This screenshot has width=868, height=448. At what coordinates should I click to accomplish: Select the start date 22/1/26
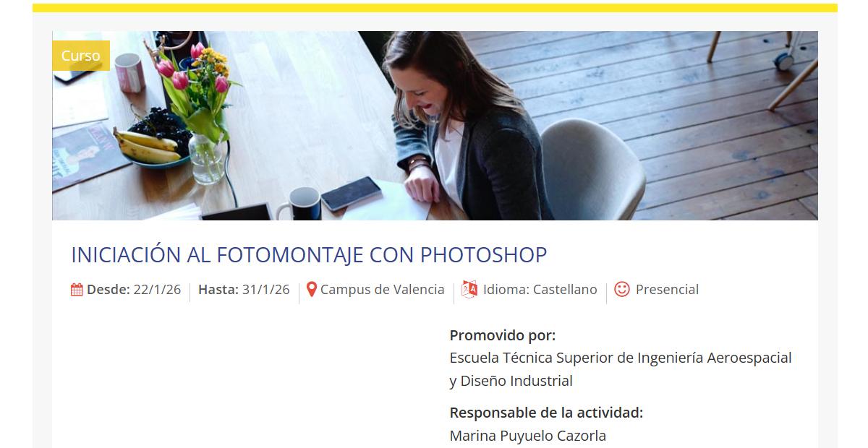point(157,290)
